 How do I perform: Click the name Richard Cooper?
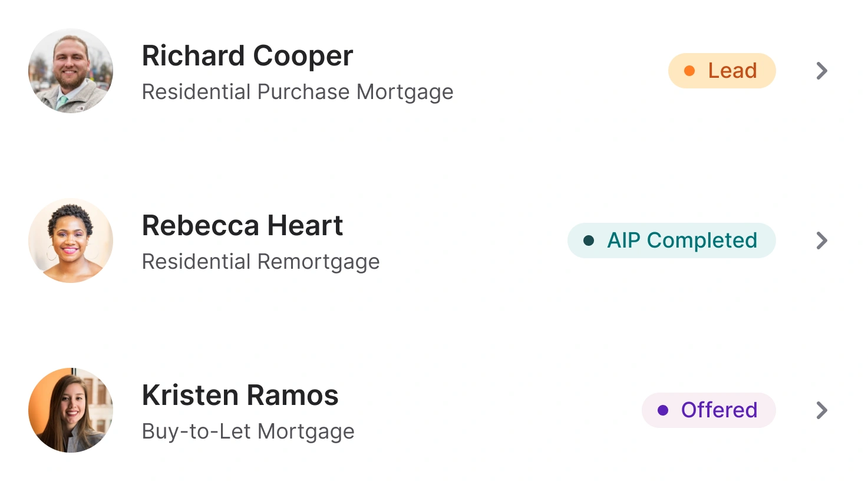247,55
